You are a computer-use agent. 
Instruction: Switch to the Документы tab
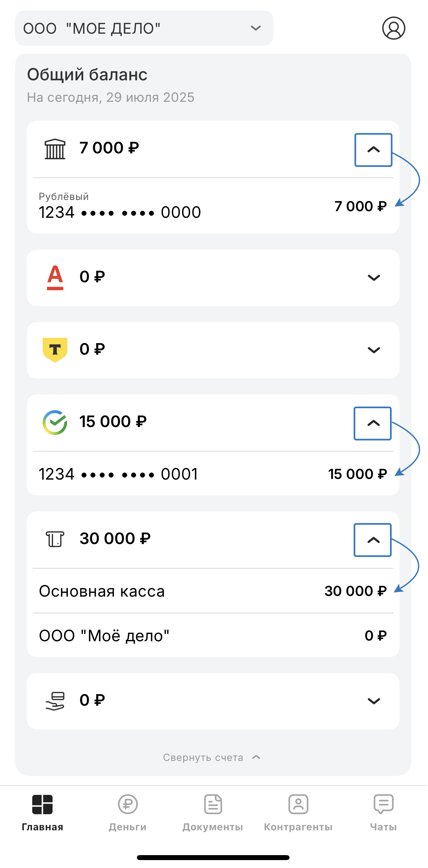click(213, 812)
